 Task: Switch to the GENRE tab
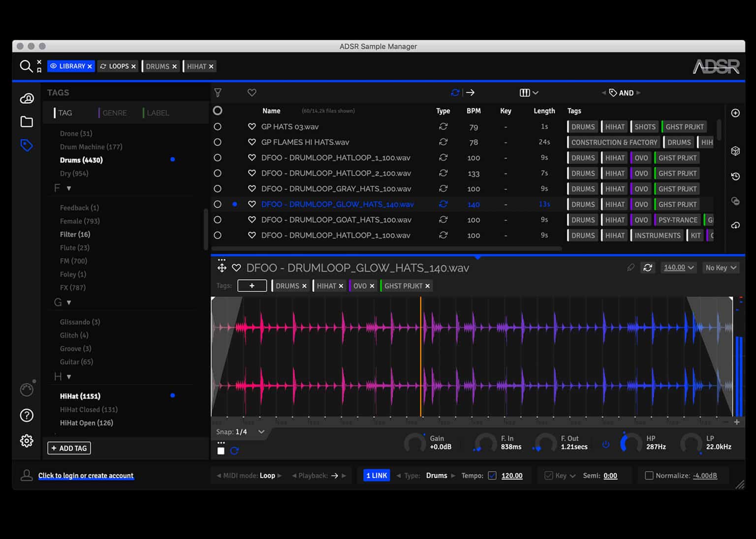114,113
